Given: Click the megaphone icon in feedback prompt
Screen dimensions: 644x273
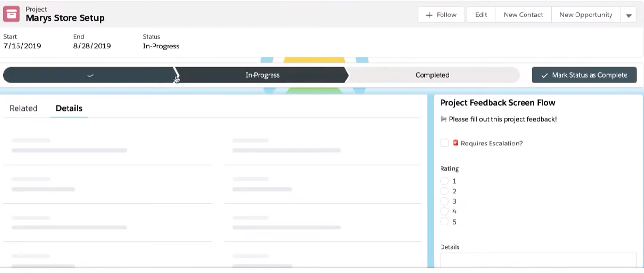Looking at the screenshot, I should click(443, 119).
